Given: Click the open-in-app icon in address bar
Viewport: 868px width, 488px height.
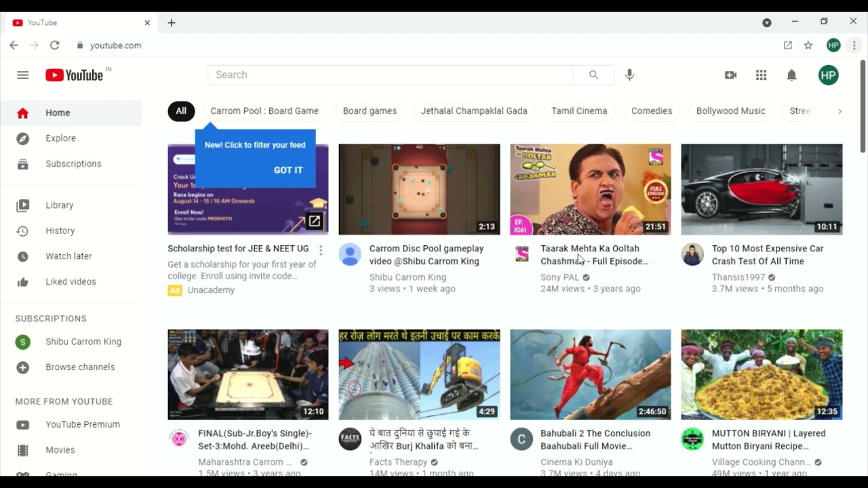Looking at the screenshot, I should pos(787,45).
